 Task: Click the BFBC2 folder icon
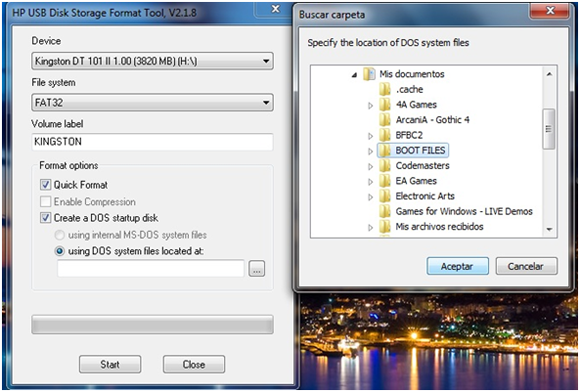pyautogui.click(x=385, y=135)
